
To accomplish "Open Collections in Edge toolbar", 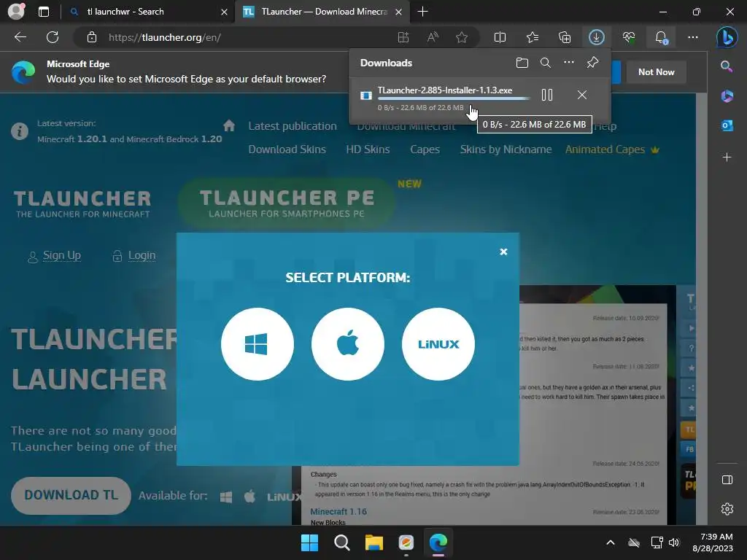I will click(565, 37).
